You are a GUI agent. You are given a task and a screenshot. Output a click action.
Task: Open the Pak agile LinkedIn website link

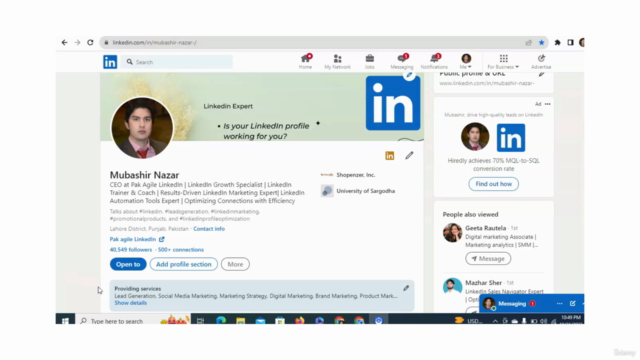point(137,239)
